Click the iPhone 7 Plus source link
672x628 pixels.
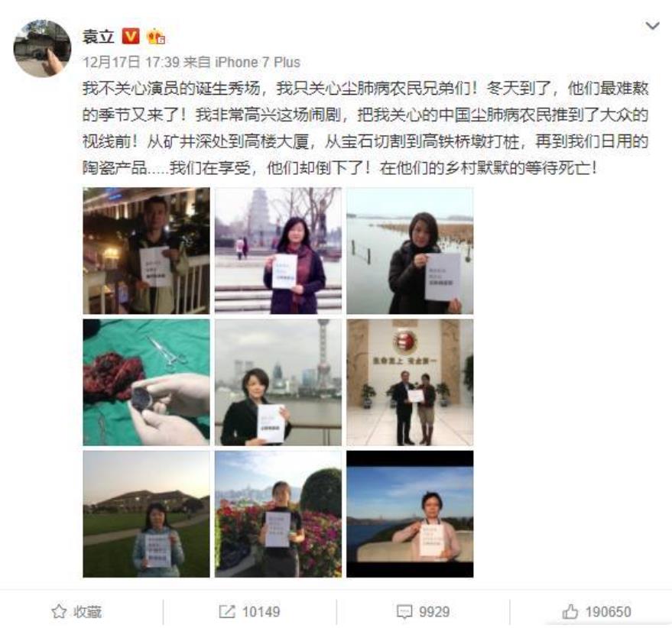coord(257,62)
